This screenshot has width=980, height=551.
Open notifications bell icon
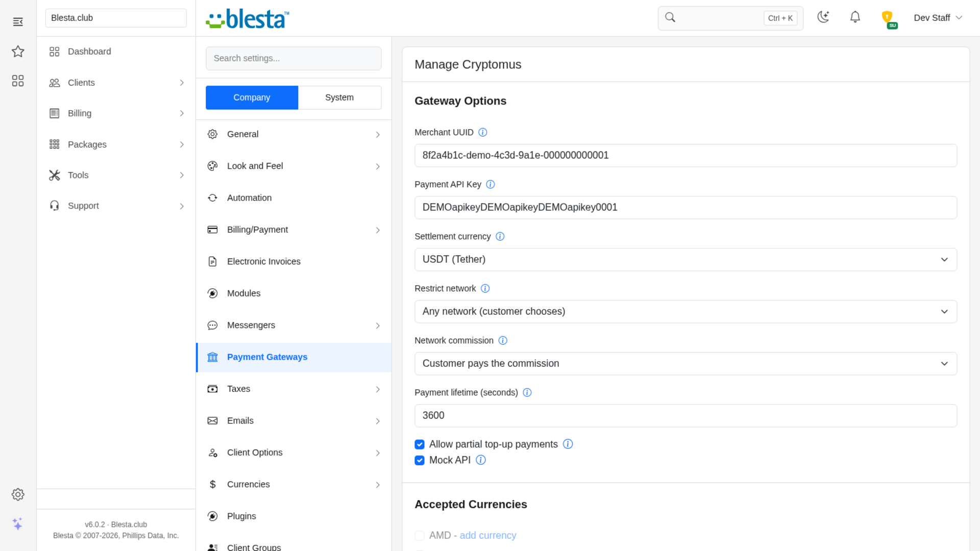click(855, 17)
